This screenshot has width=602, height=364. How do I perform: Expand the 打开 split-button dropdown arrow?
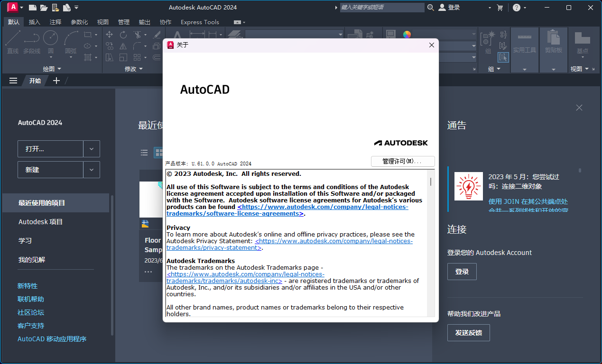[x=92, y=149]
